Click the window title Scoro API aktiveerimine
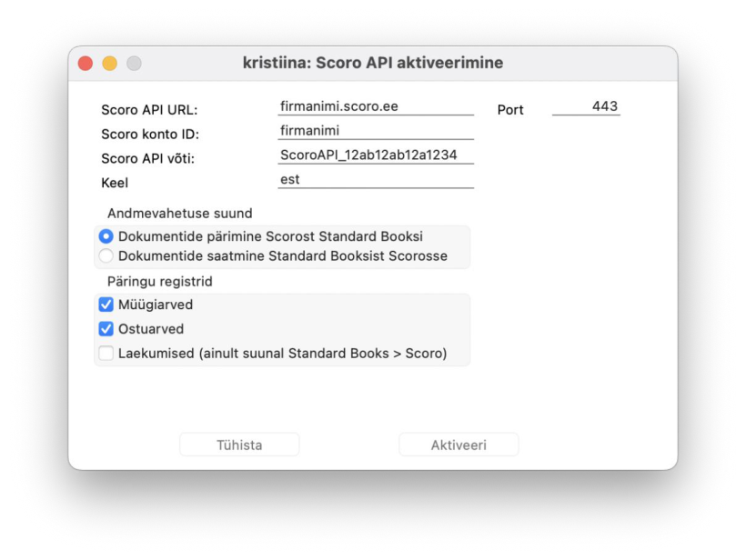This screenshot has width=746, height=560. [x=373, y=63]
